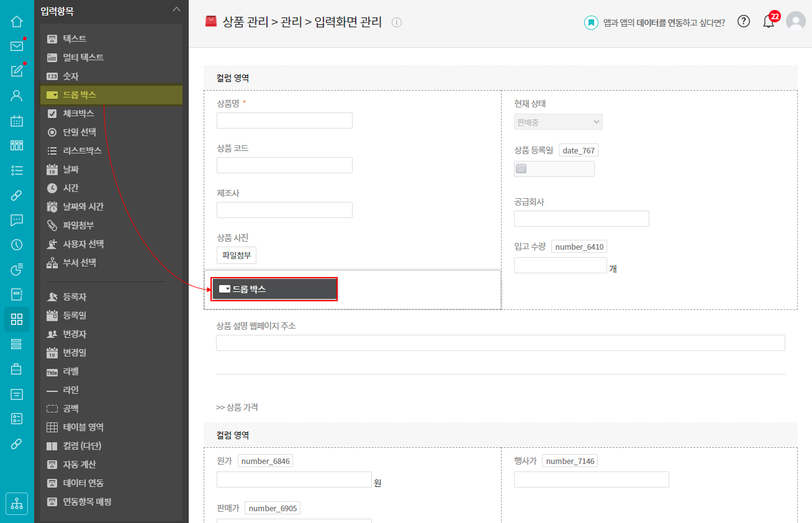The height and width of the screenshot is (523, 812).
Task: Select the 체크박스 input item
Action: (78, 114)
